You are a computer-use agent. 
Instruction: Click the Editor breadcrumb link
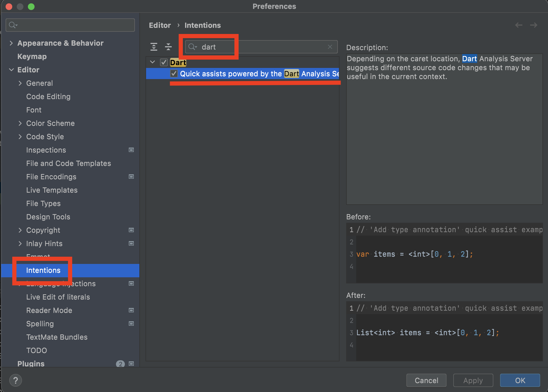tap(160, 25)
